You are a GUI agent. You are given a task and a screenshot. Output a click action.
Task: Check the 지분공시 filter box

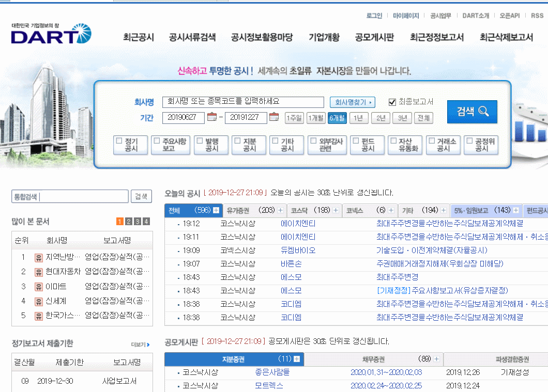pos(237,140)
